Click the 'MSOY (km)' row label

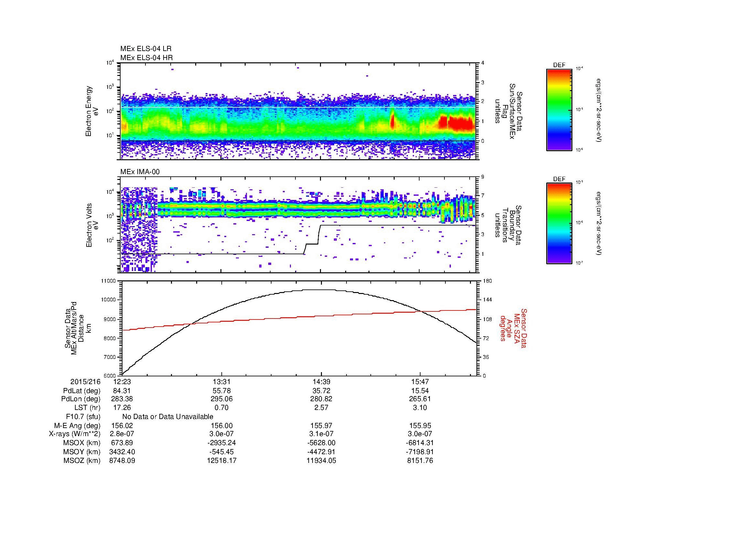(82, 452)
